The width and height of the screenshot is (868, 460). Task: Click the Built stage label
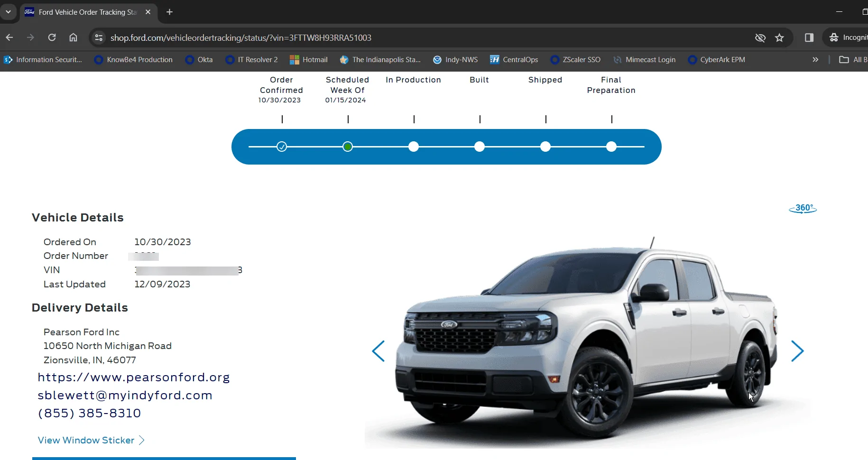coord(479,80)
